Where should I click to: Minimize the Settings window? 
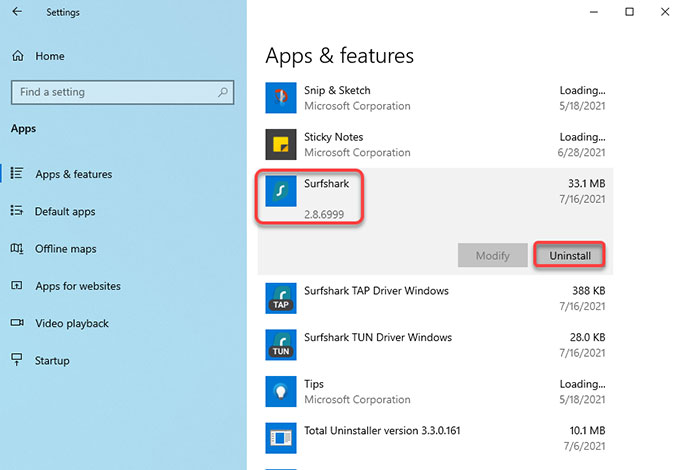[x=594, y=12]
